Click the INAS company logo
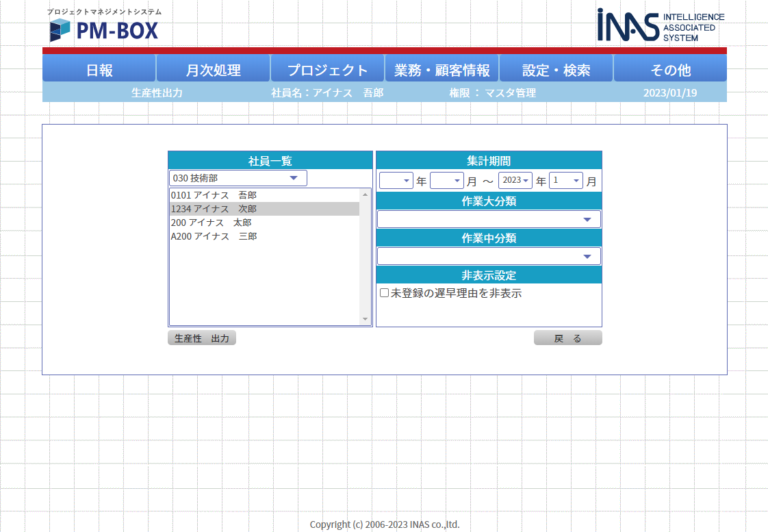 [660, 25]
